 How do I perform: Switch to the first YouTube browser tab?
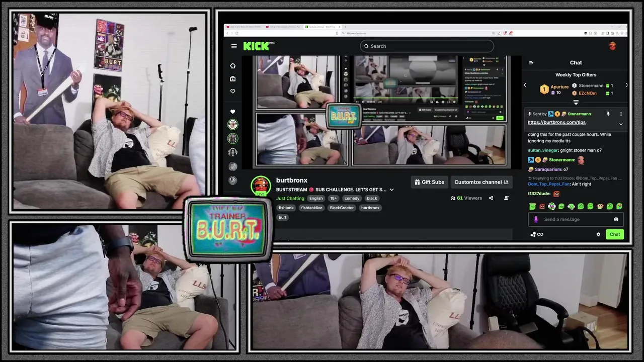[244, 27]
